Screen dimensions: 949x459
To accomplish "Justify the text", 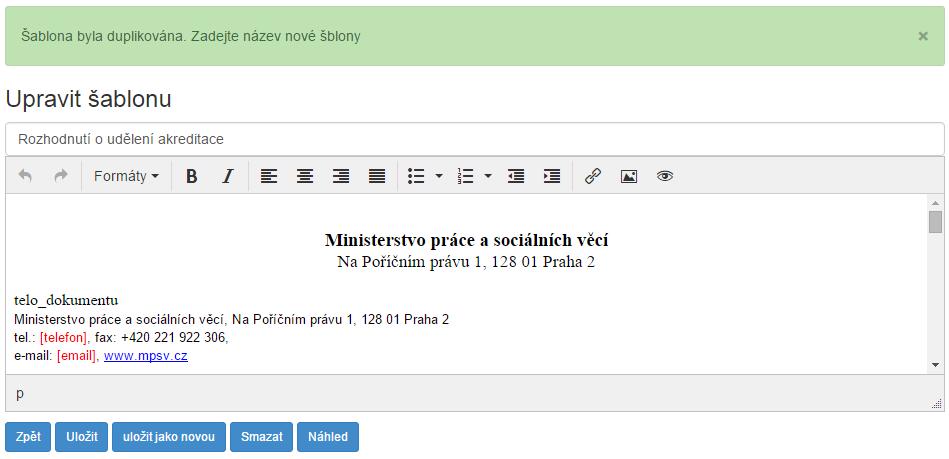I will tap(377, 176).
